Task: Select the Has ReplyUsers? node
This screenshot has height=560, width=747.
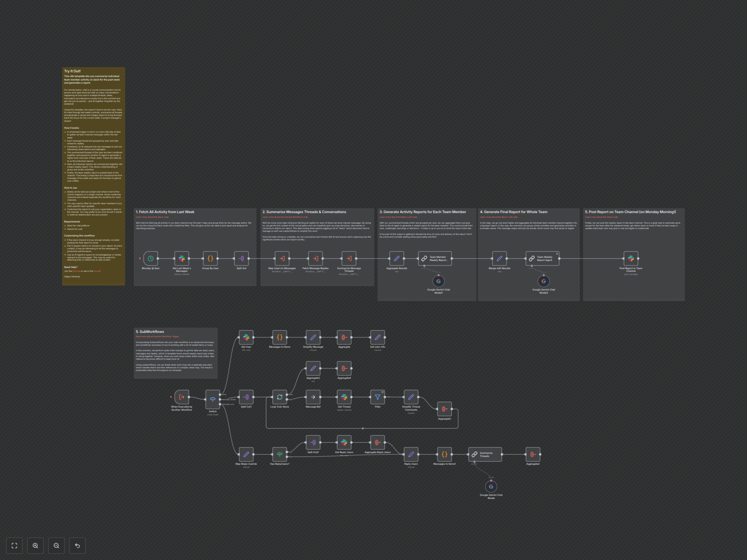Action: [x=279, y=455]
